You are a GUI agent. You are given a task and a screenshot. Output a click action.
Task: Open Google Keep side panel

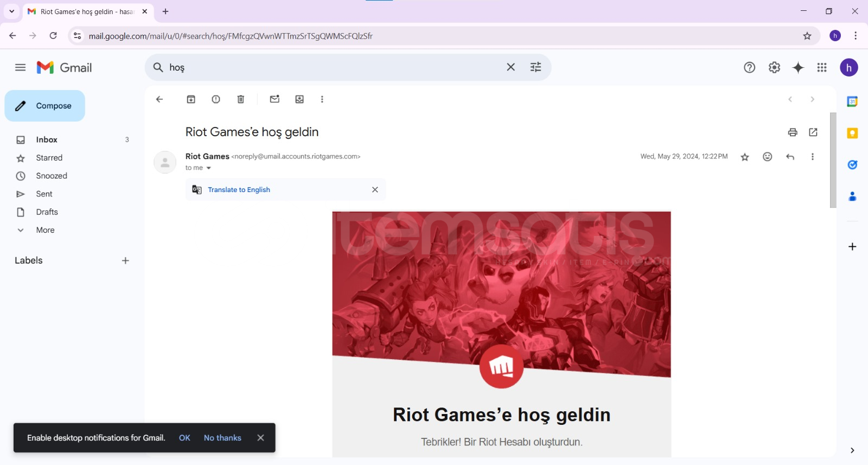(x=852, y=133)
